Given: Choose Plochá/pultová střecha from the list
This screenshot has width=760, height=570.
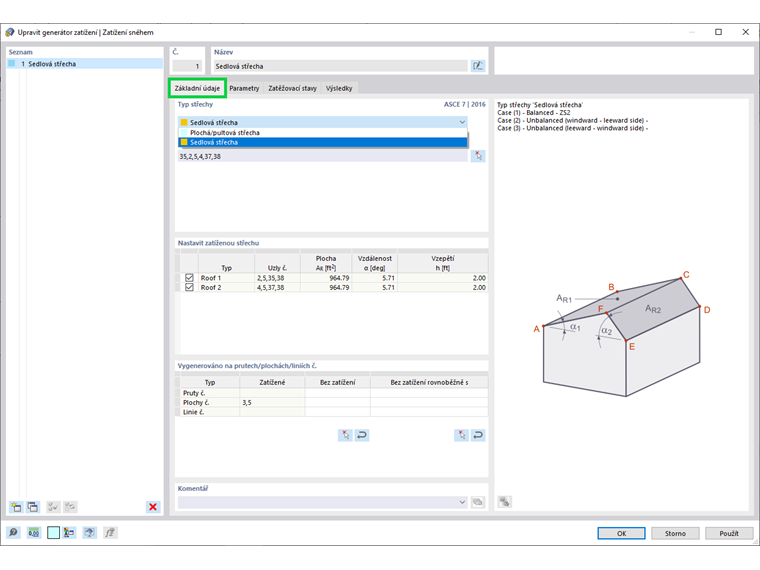Looking at the screenshot, I should click(323, 132).
